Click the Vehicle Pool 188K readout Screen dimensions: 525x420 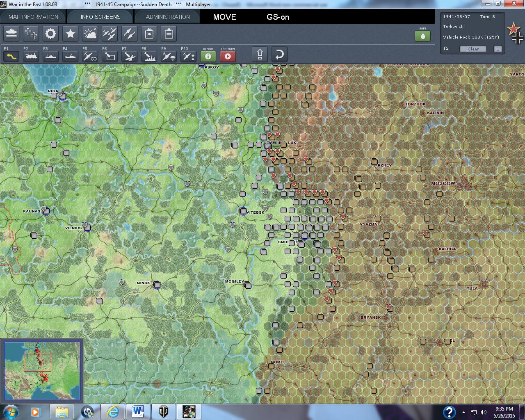pos(471,37)
